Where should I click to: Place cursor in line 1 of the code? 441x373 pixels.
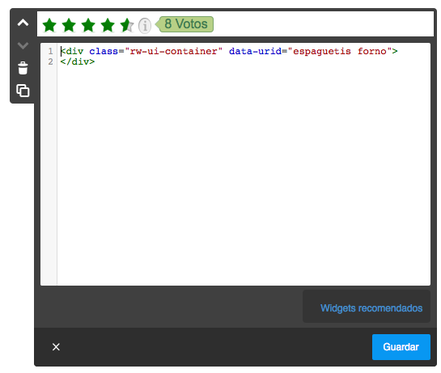point(229,51)
